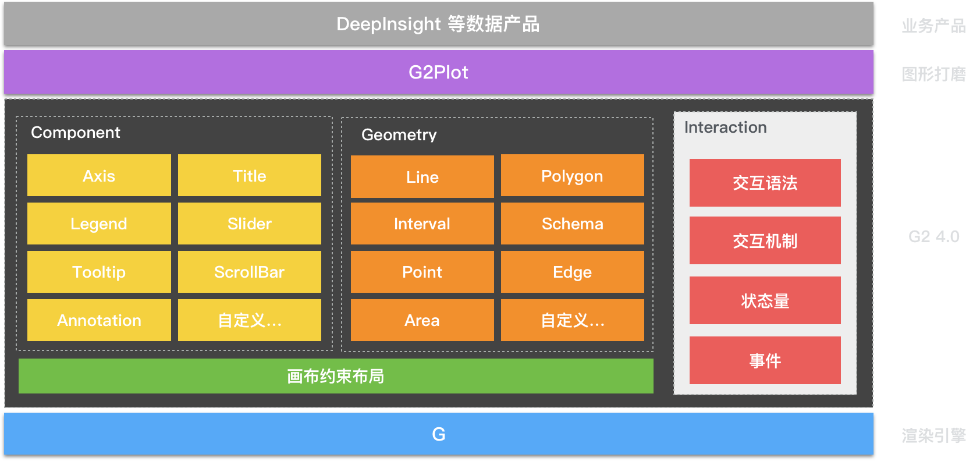Viewport: 980px width, 461px height.
Task: Click the Line geometry block
Action: (422, 176)
